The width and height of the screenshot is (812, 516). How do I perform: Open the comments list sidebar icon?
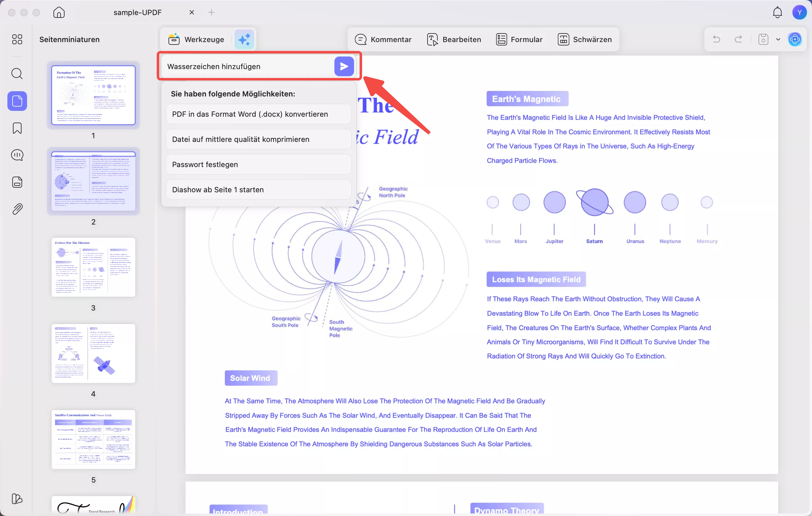click(x=17, y=155)
